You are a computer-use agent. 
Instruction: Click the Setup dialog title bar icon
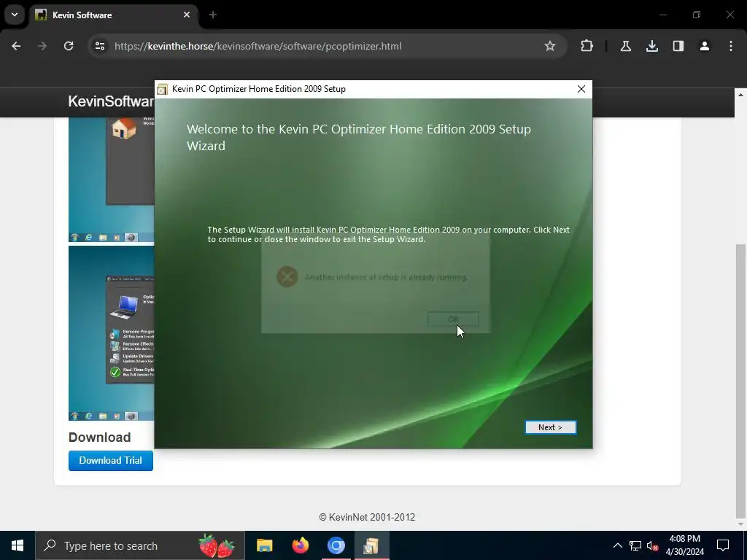point(163,89)
